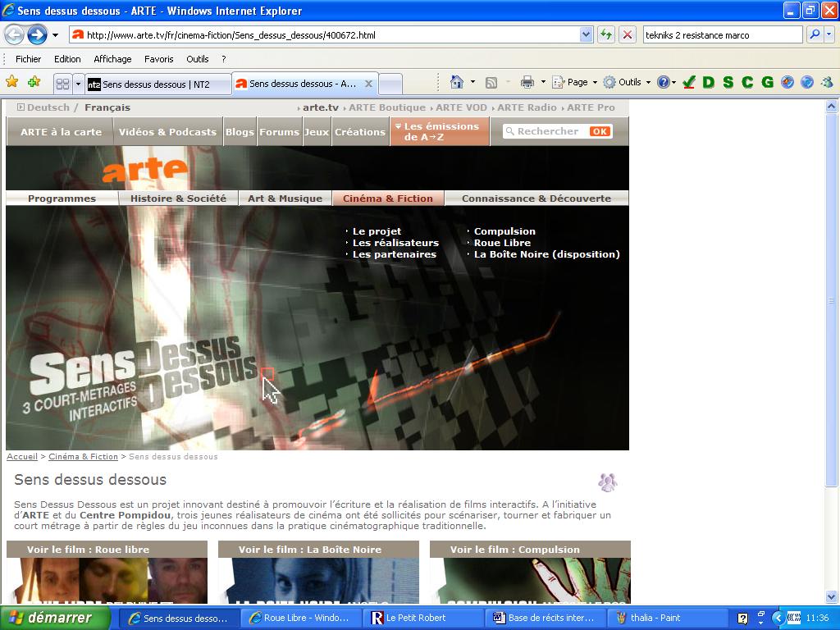Click the search box containing tekniks 2 resistance marco

click(x=722, y=34)
